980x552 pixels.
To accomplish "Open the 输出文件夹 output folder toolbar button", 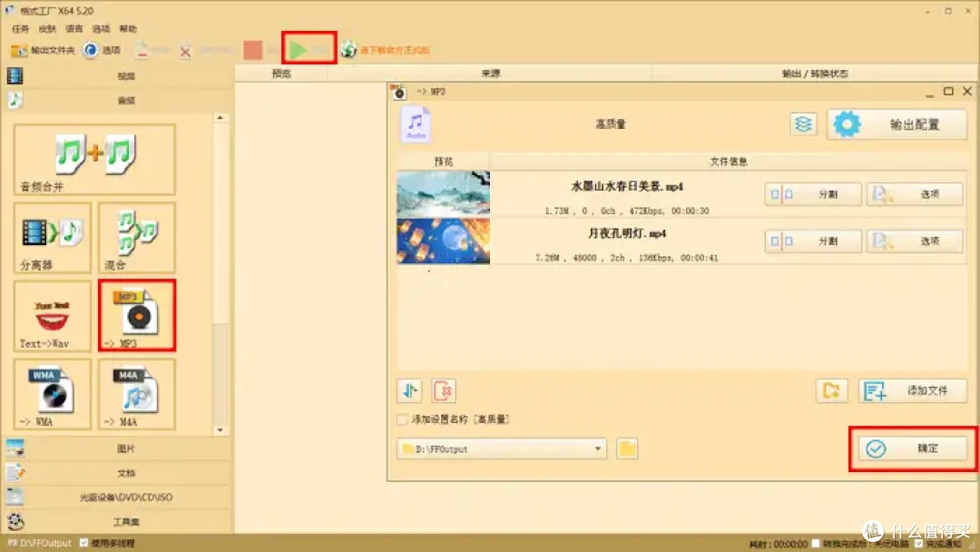I will pyautogui.click(x=43, y=50).
